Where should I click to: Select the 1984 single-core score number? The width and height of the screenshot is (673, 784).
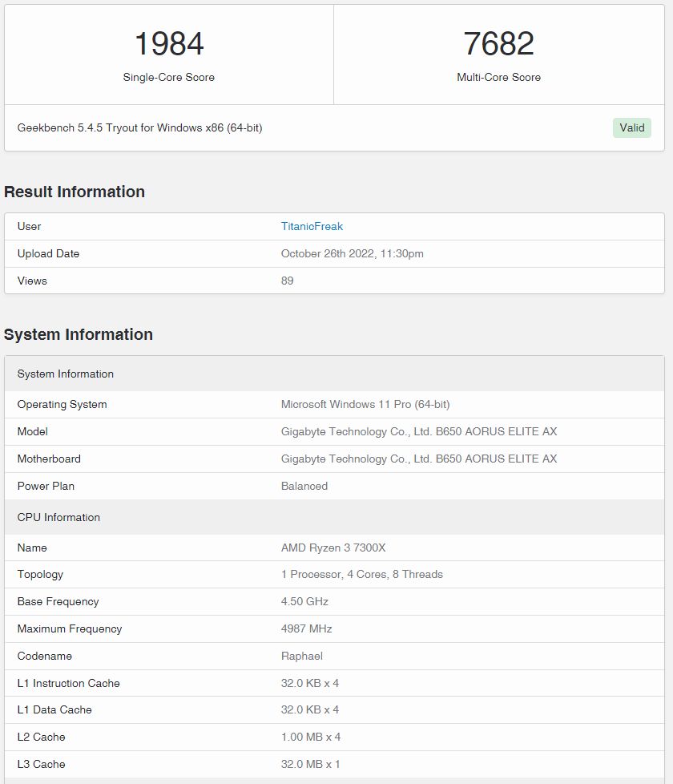click(x=169, y=43)
